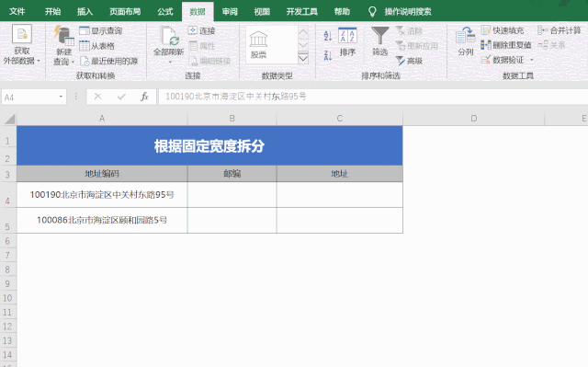
Task: Select row 6 header
Action: [8, 241]
